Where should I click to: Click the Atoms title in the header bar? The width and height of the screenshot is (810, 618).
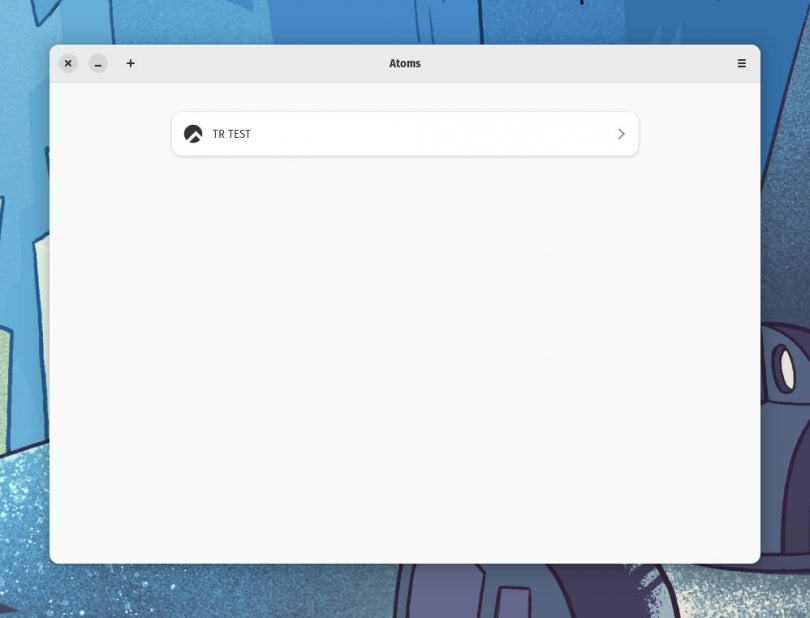(405, 63)
